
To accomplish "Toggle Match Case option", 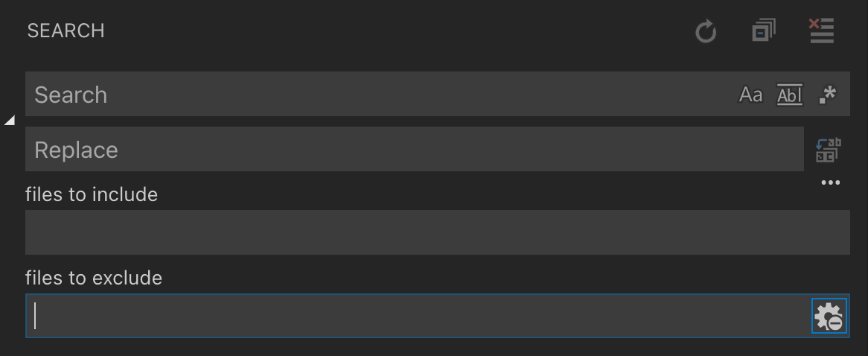I will coord(750,95).
